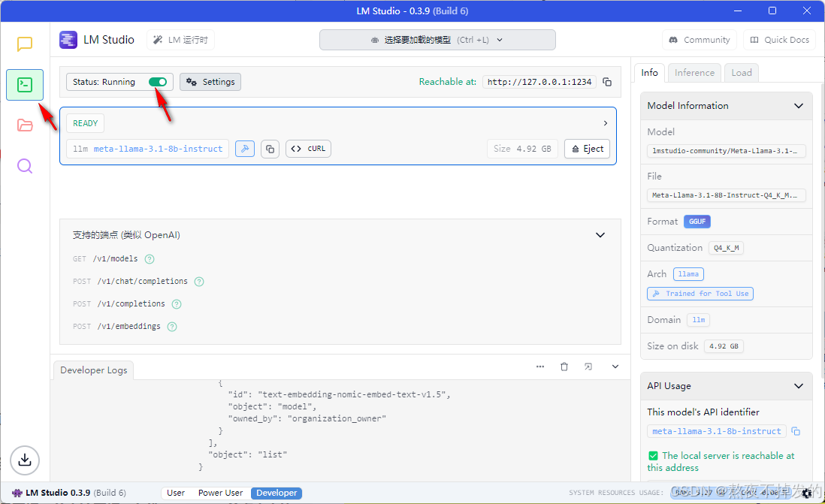Select the Developer Logs tab

[94, 370]
